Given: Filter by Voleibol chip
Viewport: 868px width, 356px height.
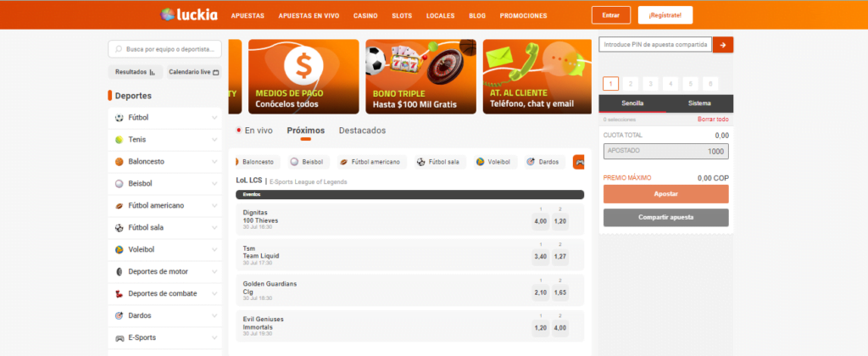Looking at the screenshot, I should pyautogui.click(x=495, y=162).
